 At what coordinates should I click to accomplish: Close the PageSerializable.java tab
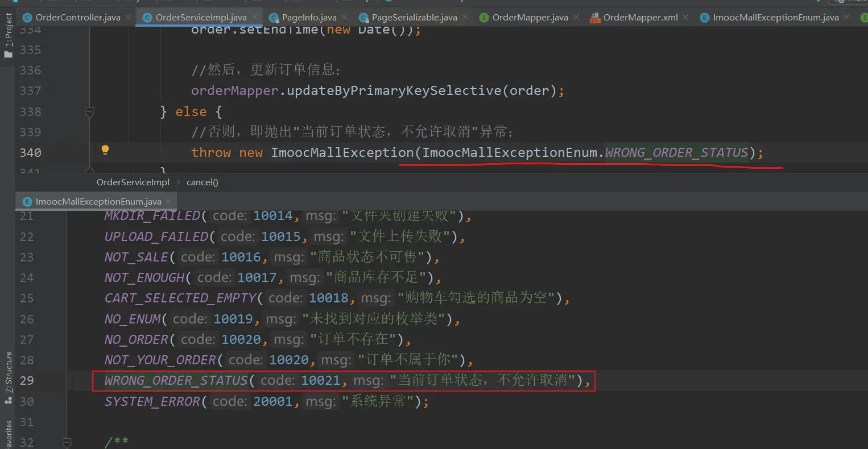pos(465,18)
